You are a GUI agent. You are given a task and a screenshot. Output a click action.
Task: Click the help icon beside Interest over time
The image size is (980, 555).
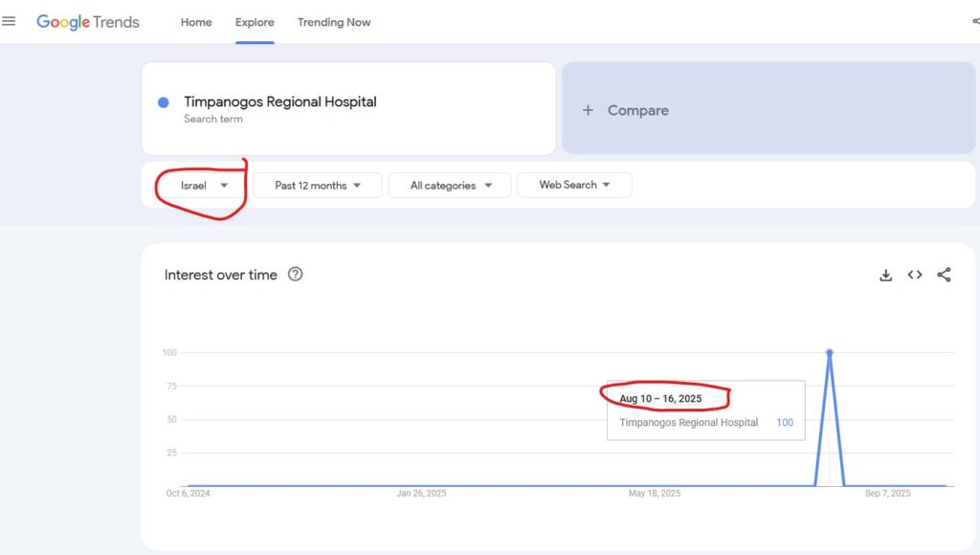pyautogui.click(x=296, y=275)
